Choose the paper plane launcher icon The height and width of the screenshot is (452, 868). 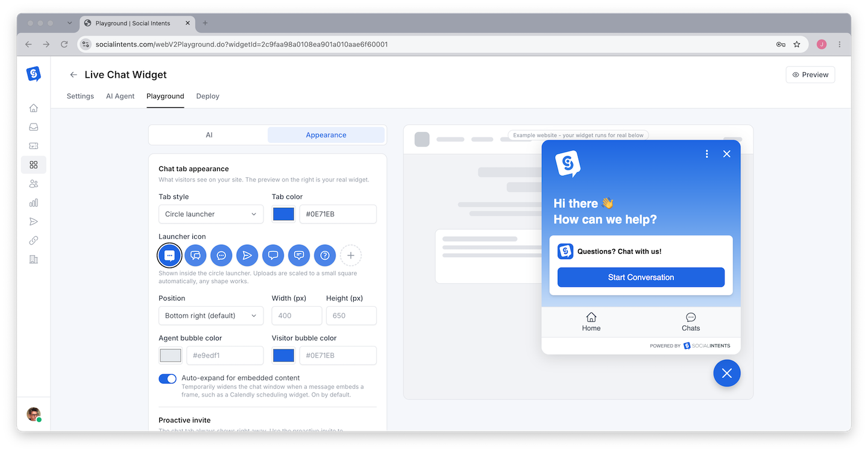(x=247, y=256)
